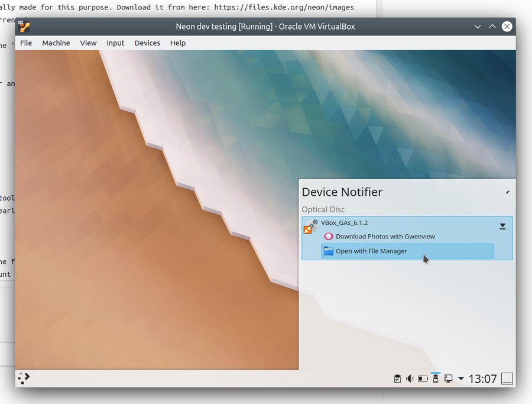This screenshot has width=532, height=404.
Task: Open the View menu
Action: pyautogui.click(x=88, y=43)
